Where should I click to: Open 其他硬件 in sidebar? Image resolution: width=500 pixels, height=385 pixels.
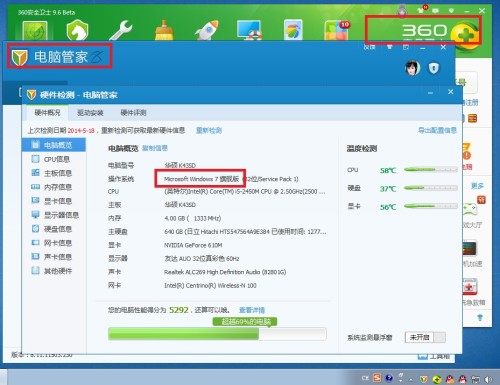[x=54, y=271]
